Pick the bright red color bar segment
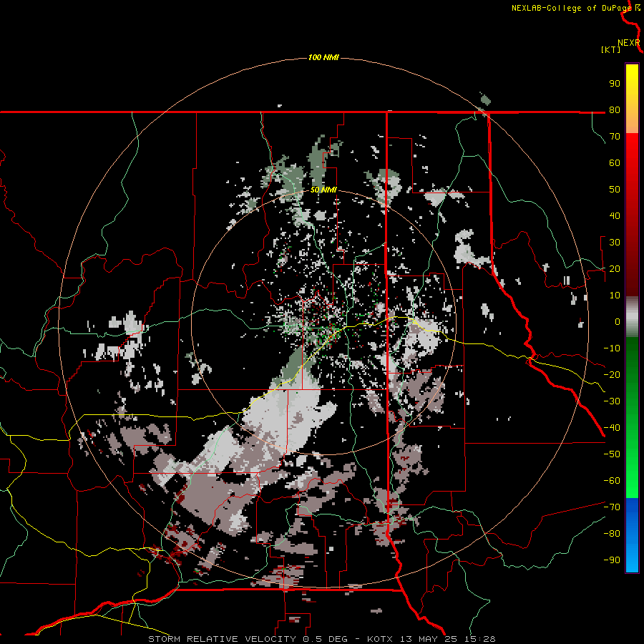The image size is (644, 644). [632, 150]
